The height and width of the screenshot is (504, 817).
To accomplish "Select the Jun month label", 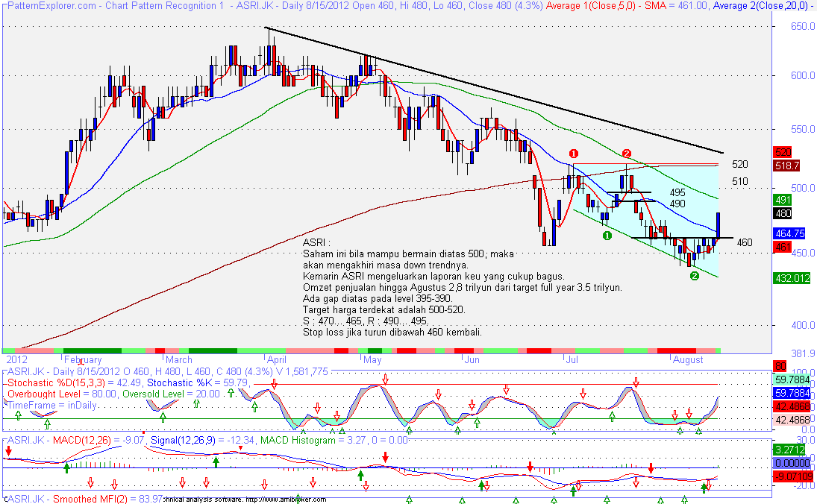I will tap(472, 360).
